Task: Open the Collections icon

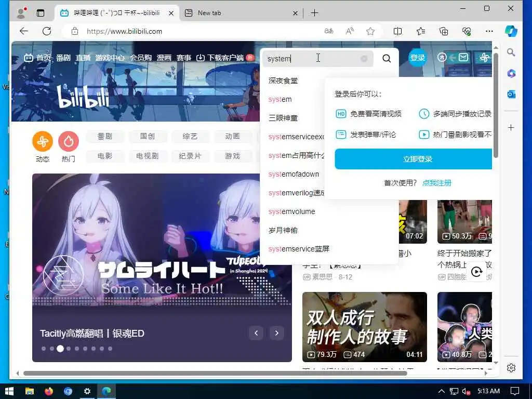Action: [444, 31]
